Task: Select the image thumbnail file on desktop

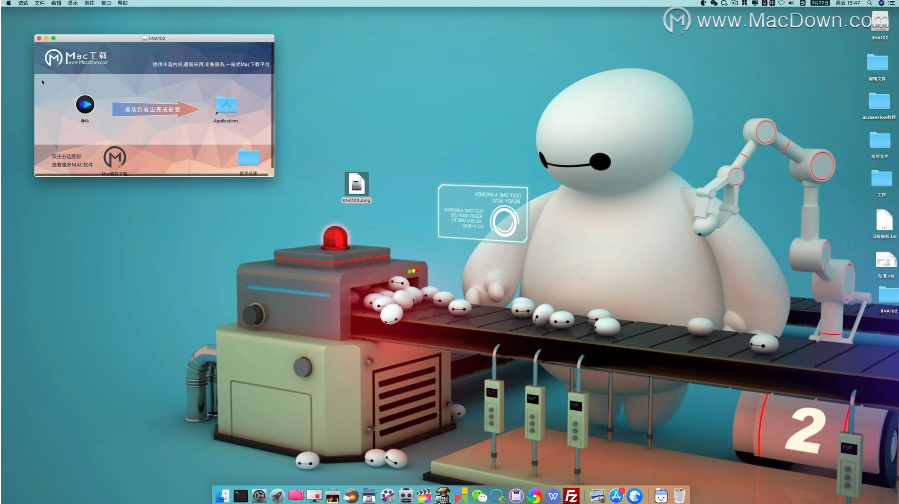Action: (886, 260)
